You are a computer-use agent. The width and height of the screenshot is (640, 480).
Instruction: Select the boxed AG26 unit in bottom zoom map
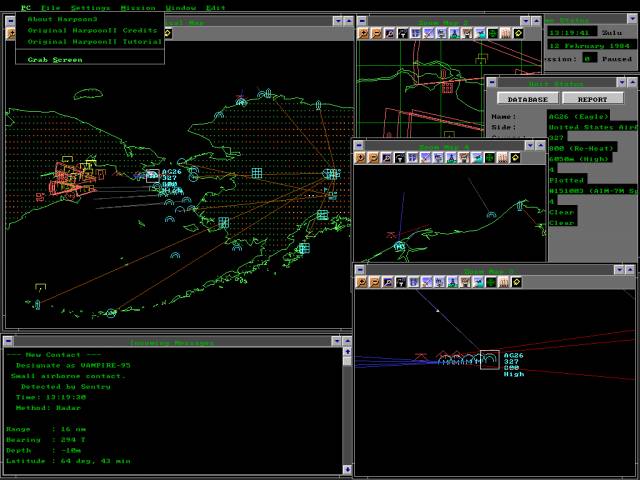[490, 360]
